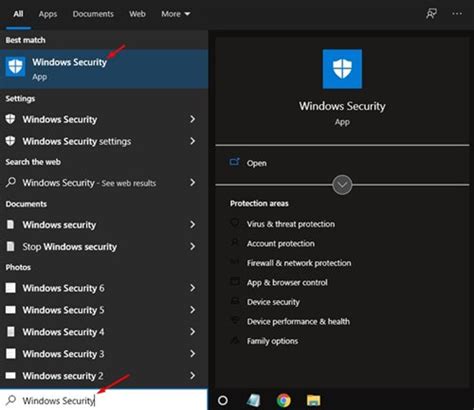Open App & browser control
Viewport: 474px width, 410px height.
click(x=287, y=283)
